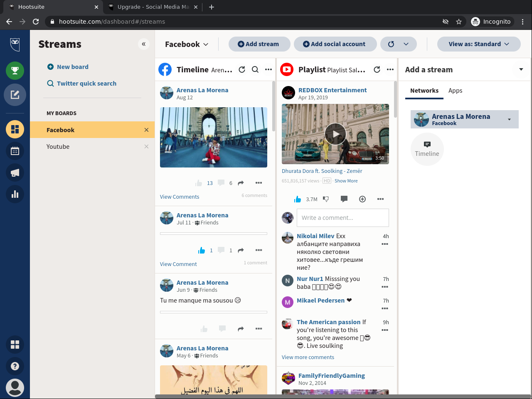Open the Streams dashboard sidebar icon

tap(15, 129)
